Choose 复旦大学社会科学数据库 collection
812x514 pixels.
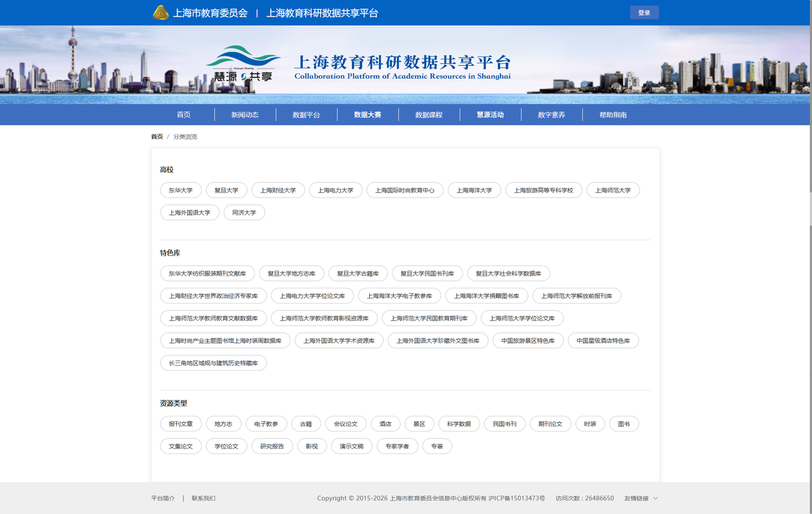click(x=509, y=273)
